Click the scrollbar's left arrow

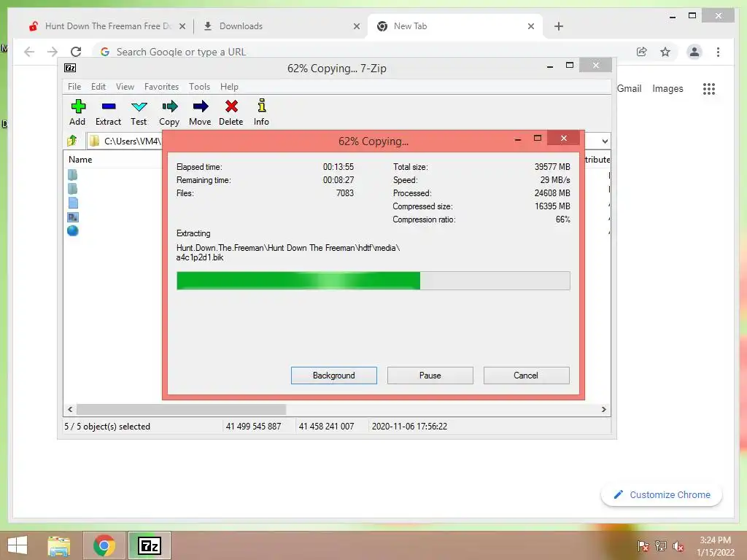70,410
